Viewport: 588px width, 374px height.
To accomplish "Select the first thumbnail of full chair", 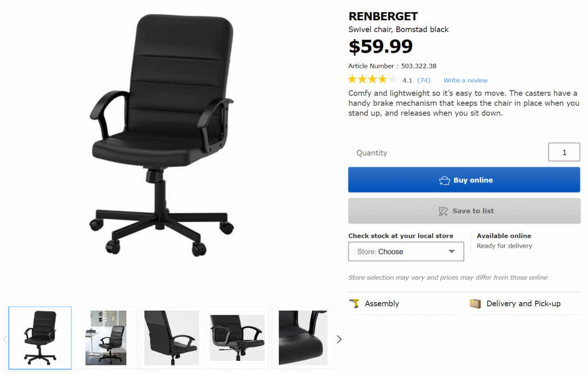I will [x=40, y=338].
